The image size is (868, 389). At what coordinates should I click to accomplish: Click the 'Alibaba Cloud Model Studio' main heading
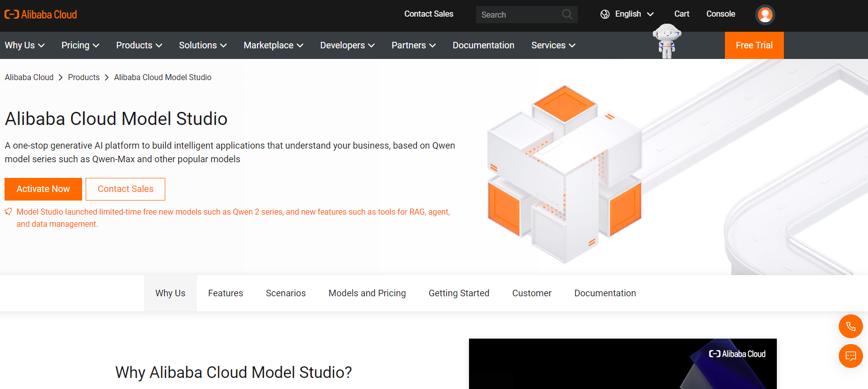tap(116, 119)
